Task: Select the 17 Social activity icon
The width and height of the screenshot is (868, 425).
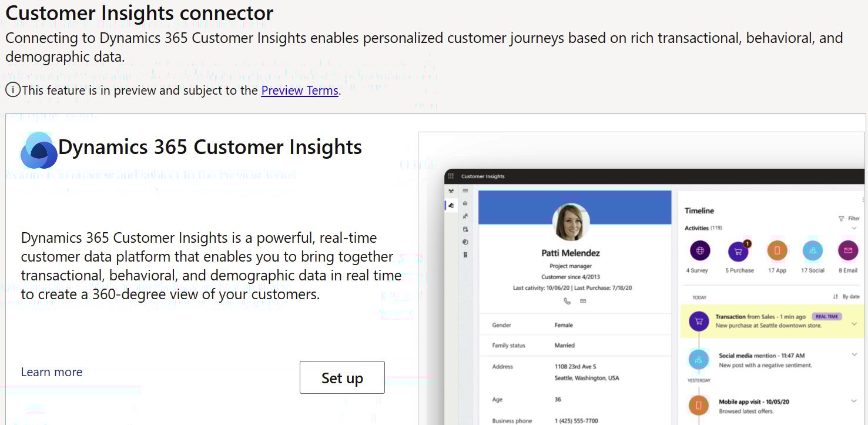Action: (813, 251)
